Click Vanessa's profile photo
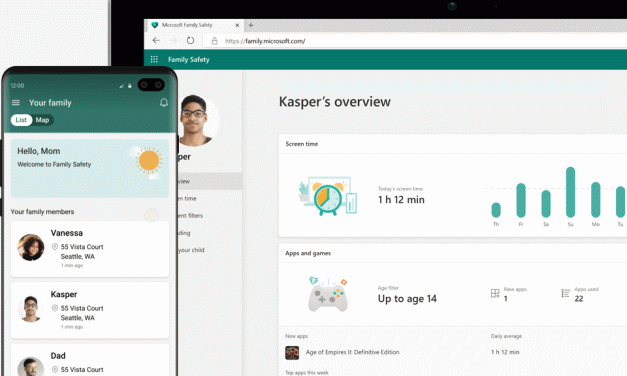This screenshot has height=376, width=627. pos(31,247)
